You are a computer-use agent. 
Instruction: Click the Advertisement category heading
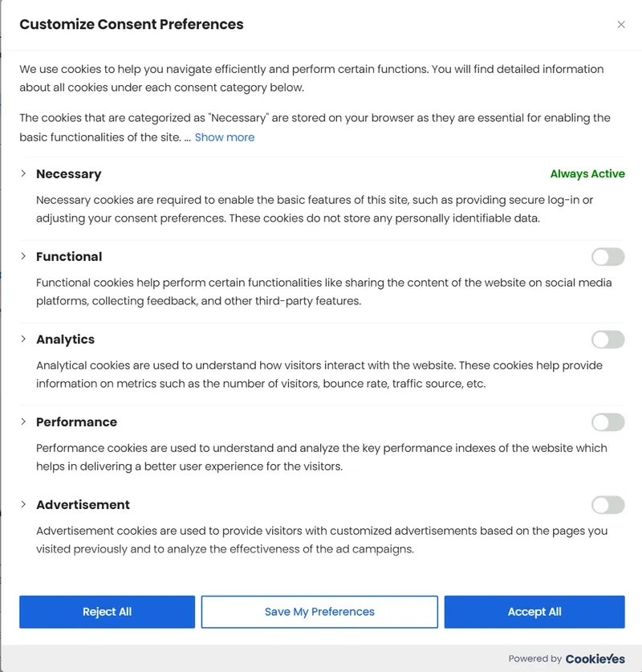[83, 504]
